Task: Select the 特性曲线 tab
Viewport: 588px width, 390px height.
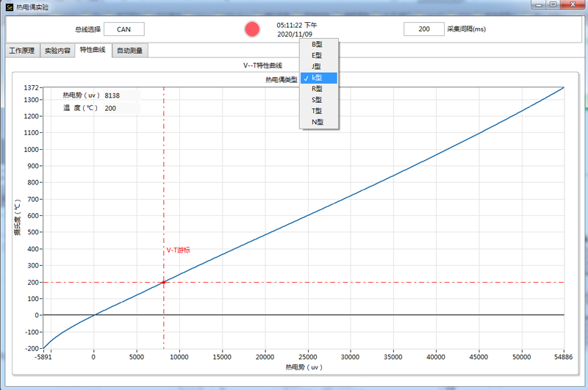Action: pos(93,51)
